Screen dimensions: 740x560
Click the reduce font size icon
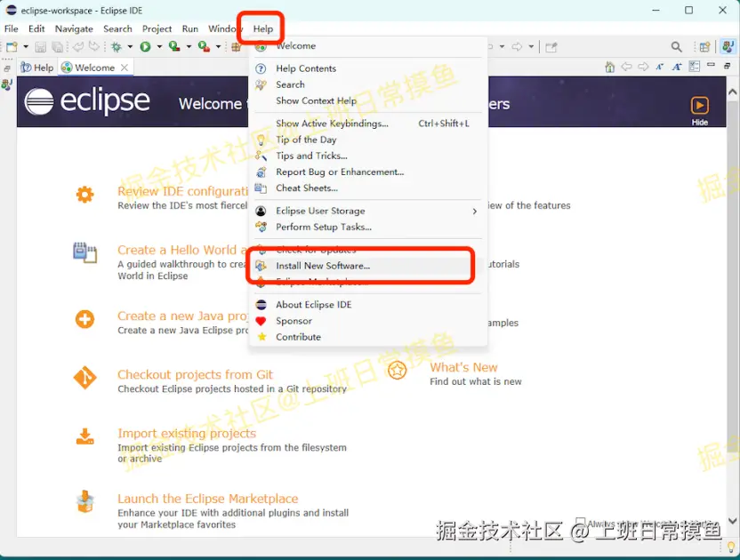click(x=659, y=67)
